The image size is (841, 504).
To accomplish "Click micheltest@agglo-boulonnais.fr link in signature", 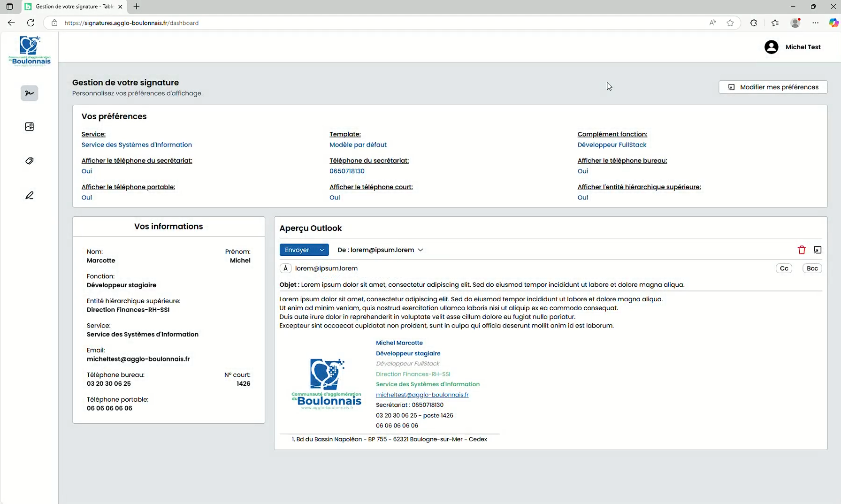I will [422, 395].
